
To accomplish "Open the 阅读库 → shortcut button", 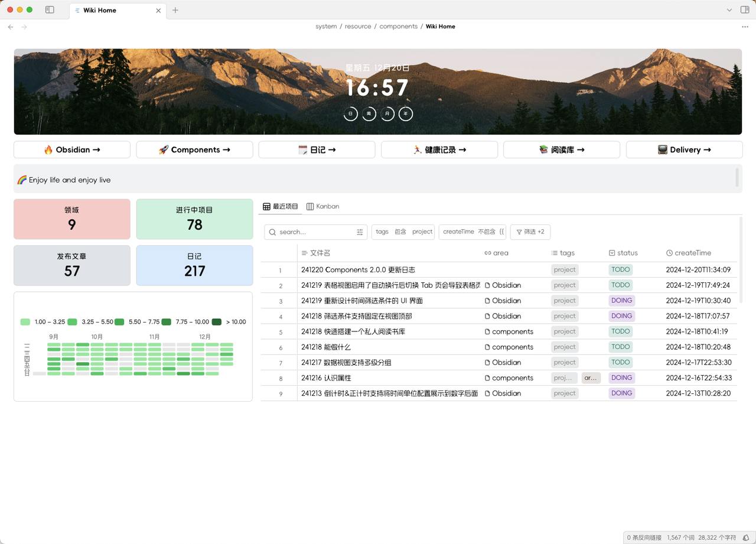I will click(562, 150).
